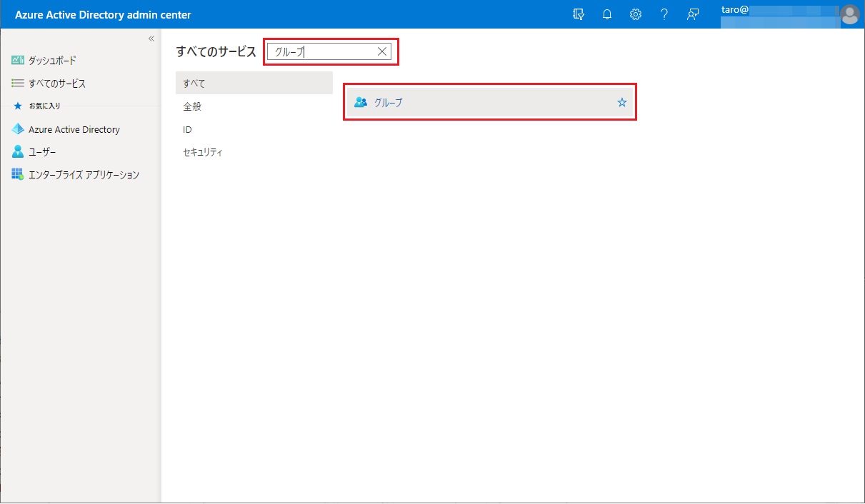The width and height of the screenshot is (865, 504).
Task: Favorite the グループ service with star
Action: 621,103
